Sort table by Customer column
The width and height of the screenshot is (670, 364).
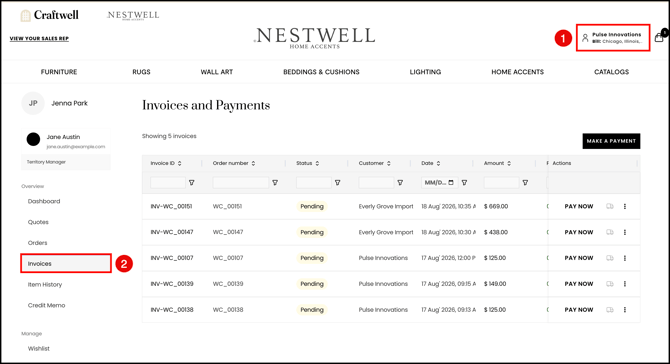click(389, 163)
